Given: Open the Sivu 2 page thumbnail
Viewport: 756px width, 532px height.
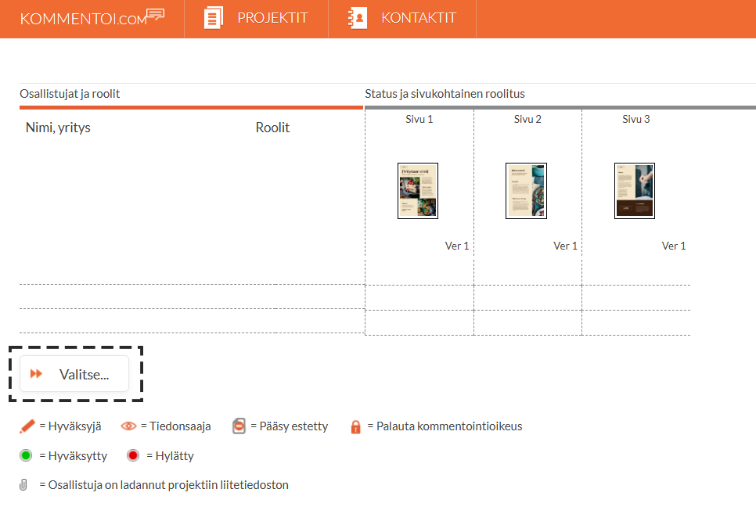Looking at the screenshot, I should 526,191.
